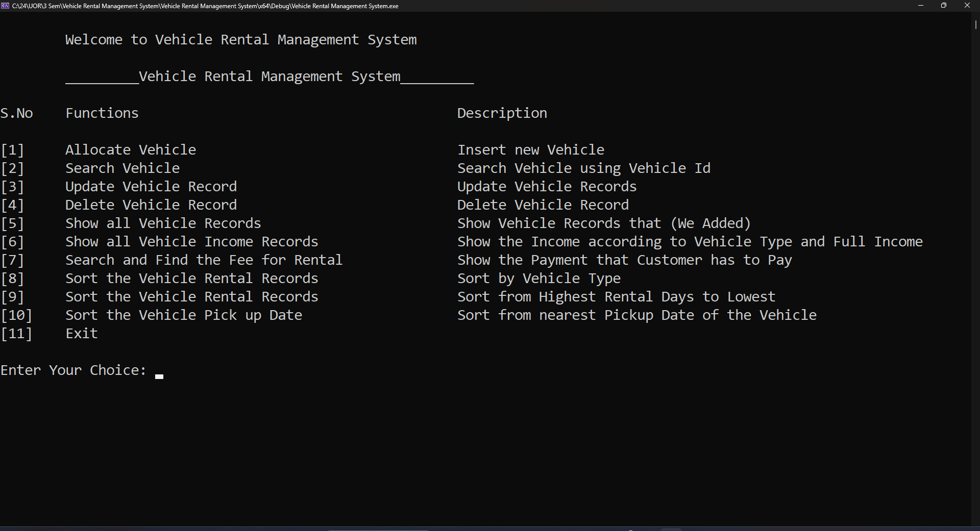Click the Update Vehicle Record entry

[151, 186]
